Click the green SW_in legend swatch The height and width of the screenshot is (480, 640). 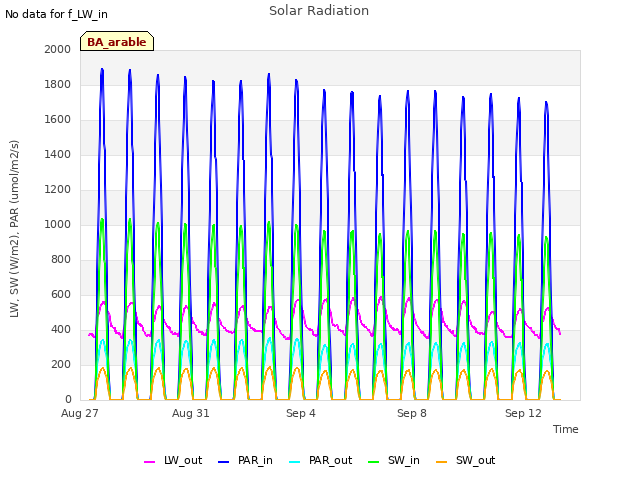point(373,462)
